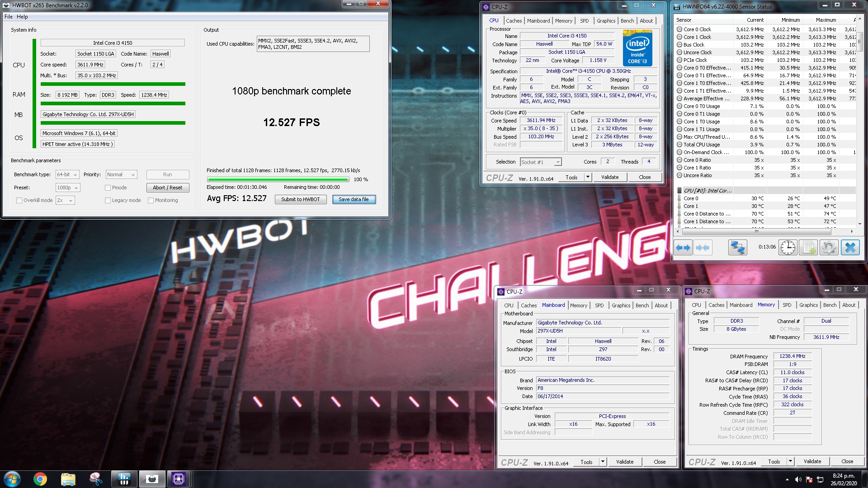Image resolution: width=868 pixels, height=488 pixels.
Task: Open the Help menu in HWBOT x265
Action: (x=22, y=17)
